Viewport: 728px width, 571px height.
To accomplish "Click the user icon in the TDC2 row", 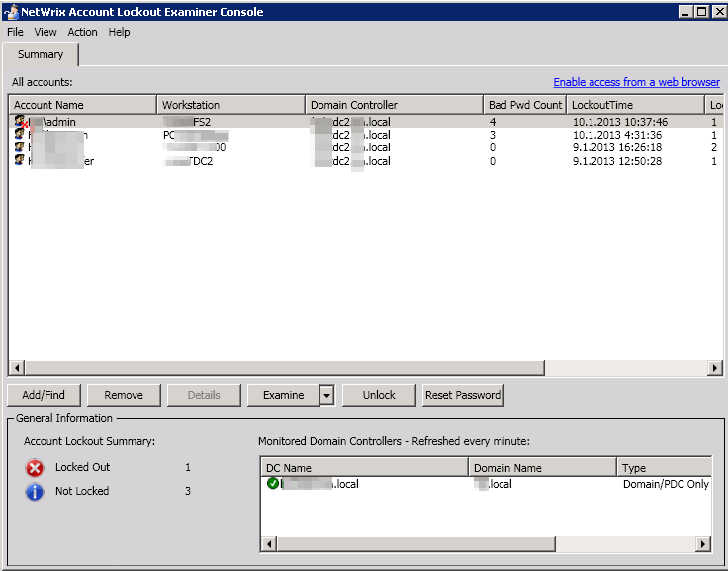I will (19, 160).
